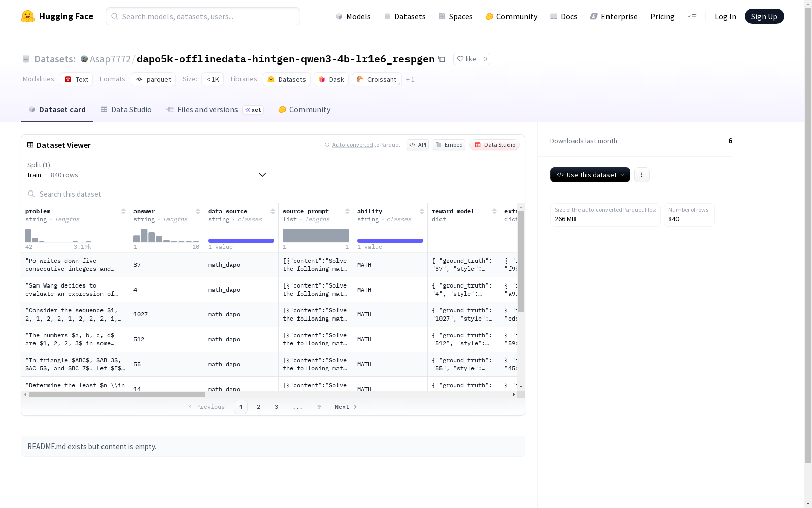This screenshot has width=812, height=508.
Task: Open Enterprise in the top navigation
Action: tap(614, 16)
